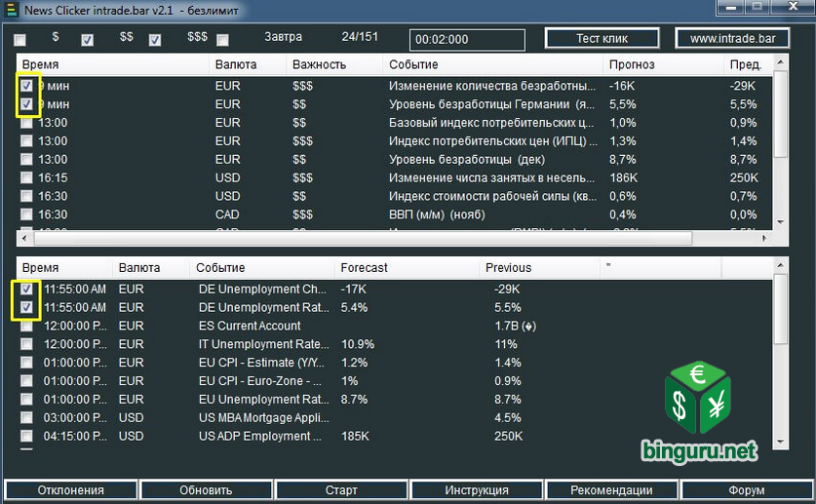Click upper table horizontal scrollbar left arrow

(x=24, y=238)
